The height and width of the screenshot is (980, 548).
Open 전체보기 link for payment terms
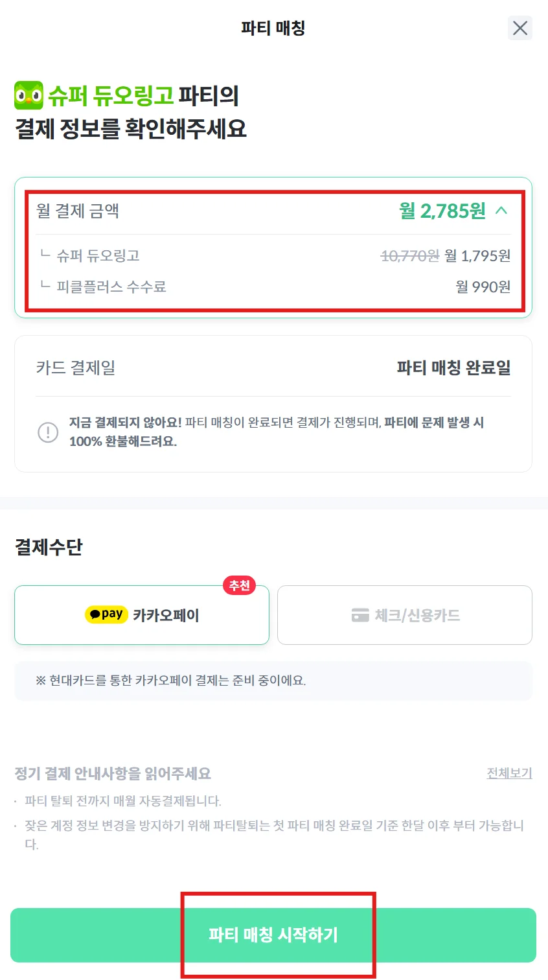(x=509, y=773)
